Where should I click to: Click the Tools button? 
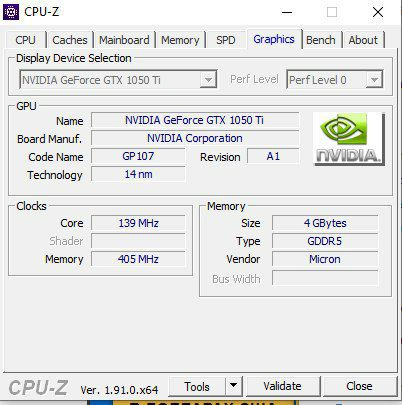(x=197, y=386)
